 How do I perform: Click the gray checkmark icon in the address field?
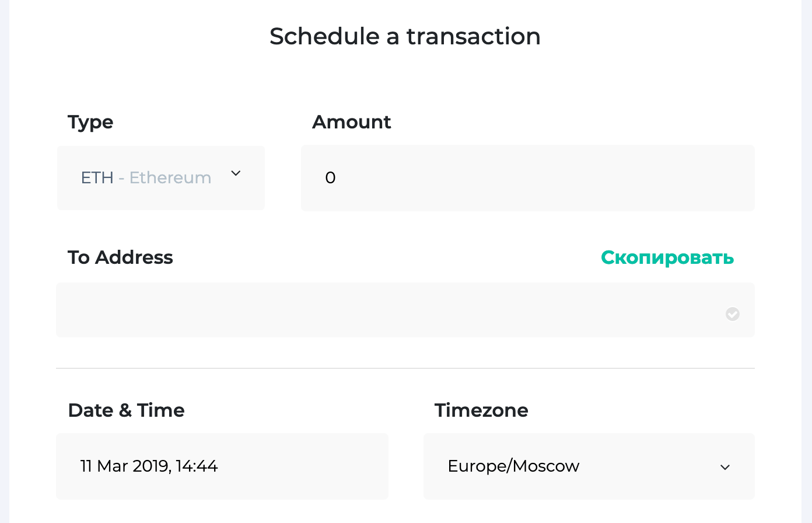733,314
